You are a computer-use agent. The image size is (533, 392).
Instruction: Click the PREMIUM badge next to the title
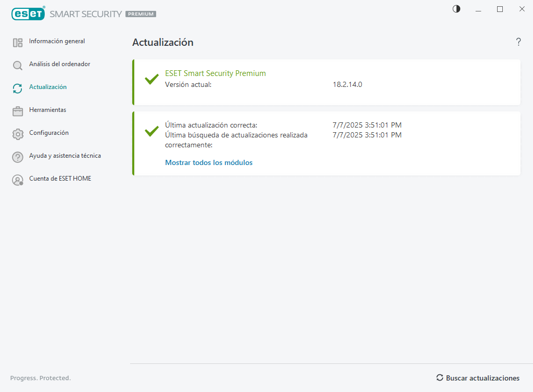click(140, 14)
